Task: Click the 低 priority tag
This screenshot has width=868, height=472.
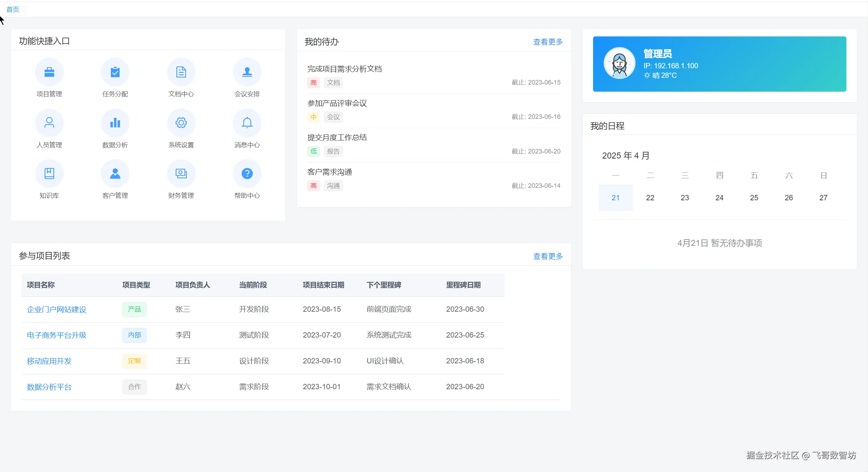Action: (314, 151)
